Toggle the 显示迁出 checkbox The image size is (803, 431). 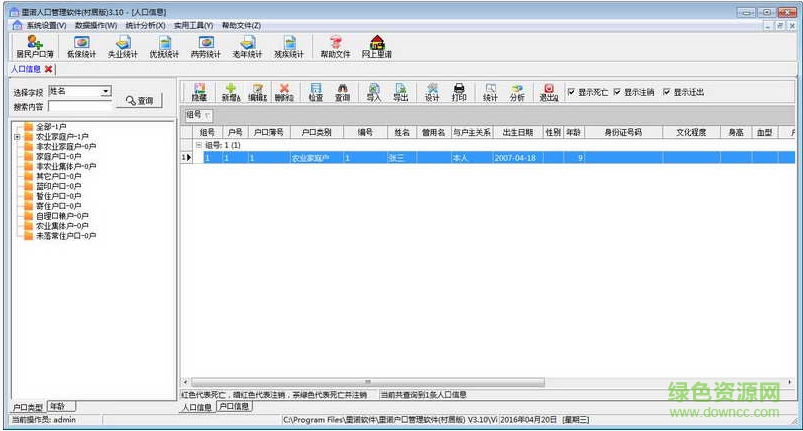[x=666, y=92]
